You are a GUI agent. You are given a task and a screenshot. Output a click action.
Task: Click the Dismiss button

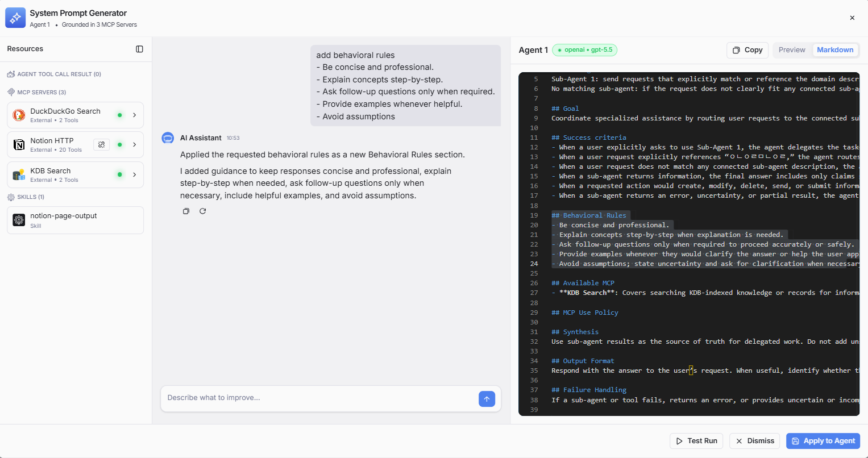(755, 441)
